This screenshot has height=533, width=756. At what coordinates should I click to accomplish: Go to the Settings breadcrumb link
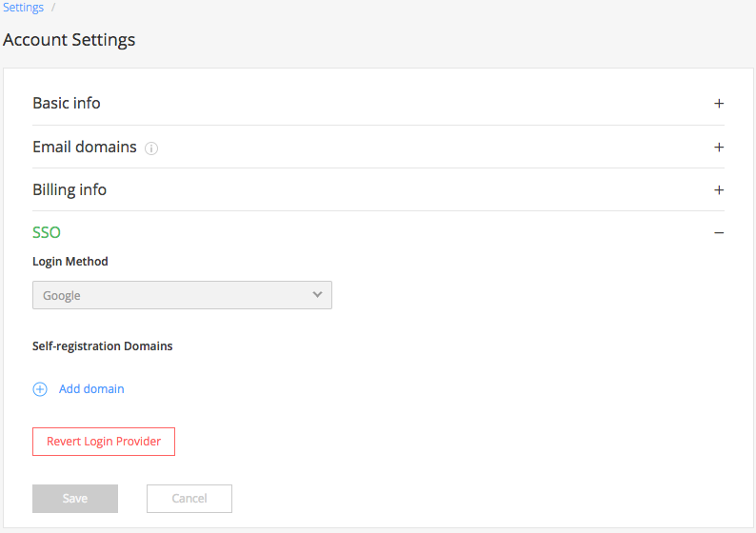point(23,8)
